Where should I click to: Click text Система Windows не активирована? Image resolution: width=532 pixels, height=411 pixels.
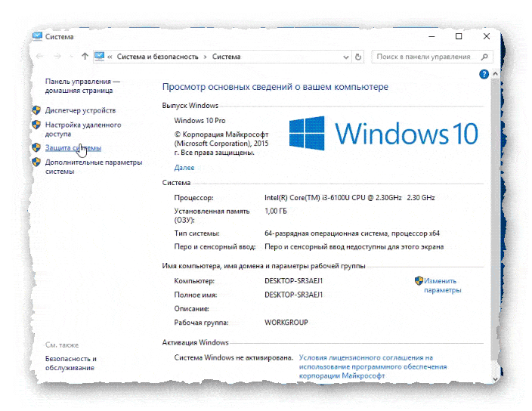click(x=234, y=357)
